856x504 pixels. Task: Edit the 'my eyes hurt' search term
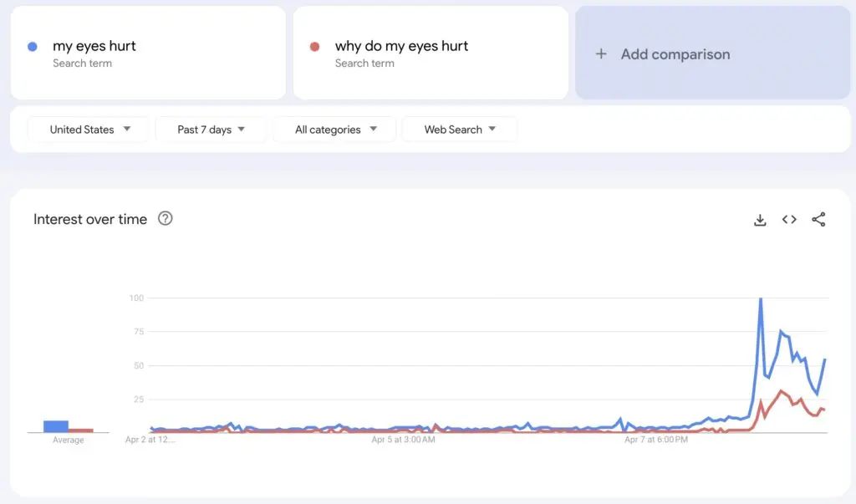coord(94,47)
